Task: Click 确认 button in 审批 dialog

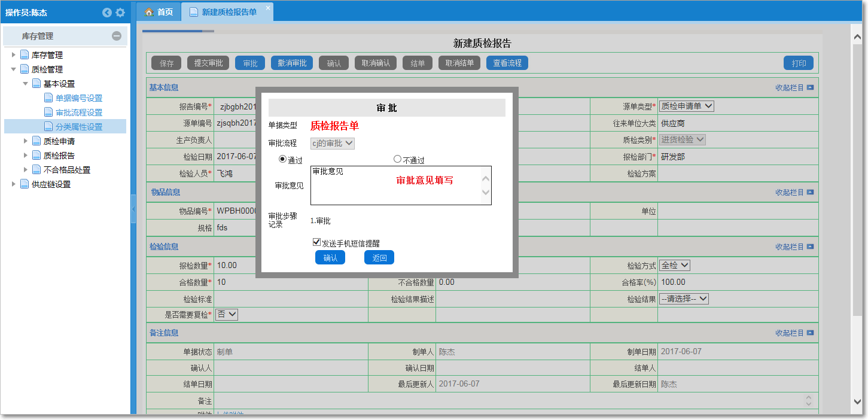Action: pyautogui.click(x=330, y=258)
